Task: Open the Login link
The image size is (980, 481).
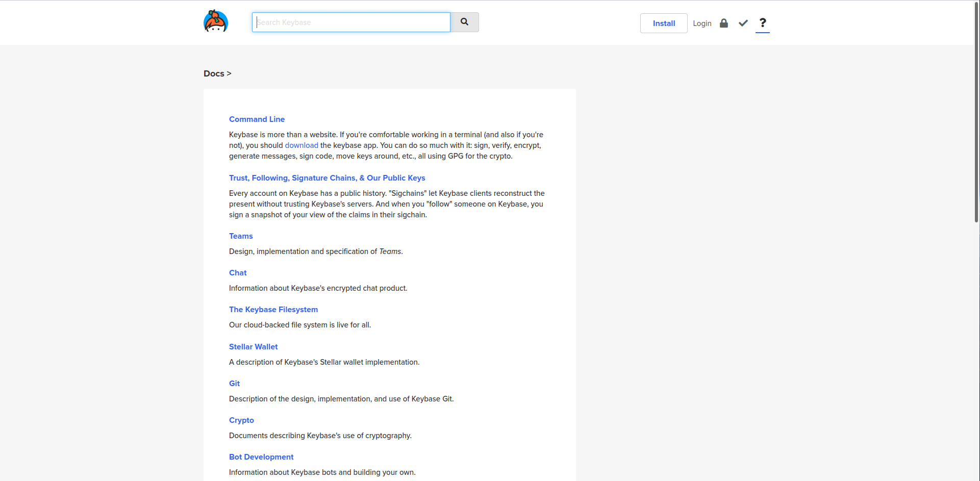Action: pos(702,23)
